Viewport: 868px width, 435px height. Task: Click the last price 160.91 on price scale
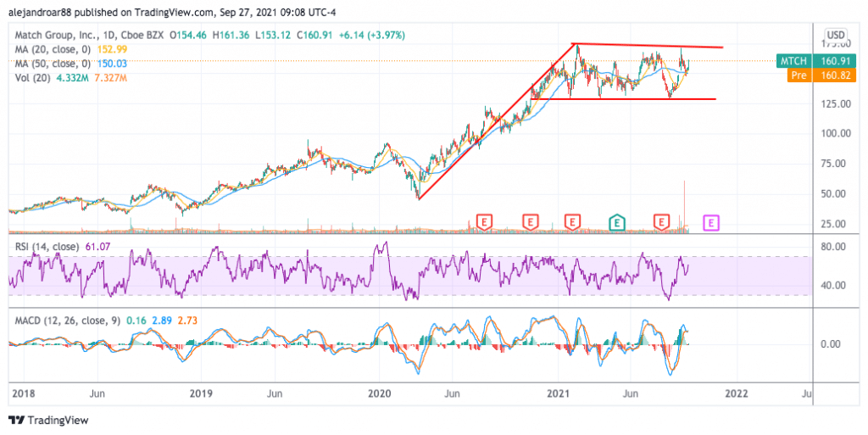(834, 61)
